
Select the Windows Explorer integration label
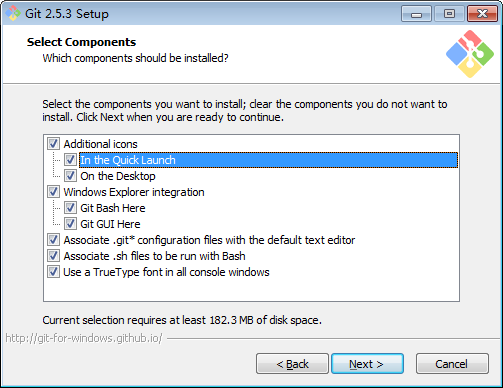pyautogui.click(x=134, y=192)
